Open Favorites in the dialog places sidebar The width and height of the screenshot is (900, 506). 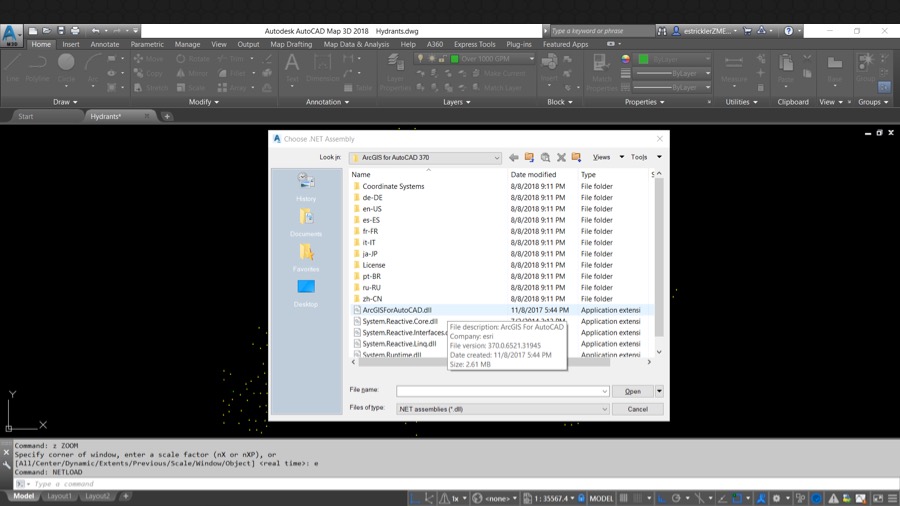point(306,258)
